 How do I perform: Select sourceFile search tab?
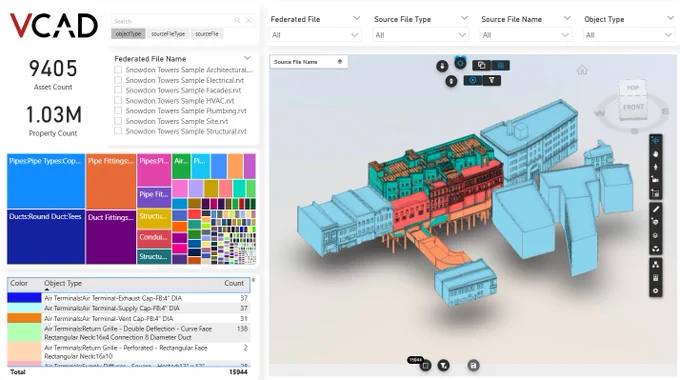click(x=207, y=34)
